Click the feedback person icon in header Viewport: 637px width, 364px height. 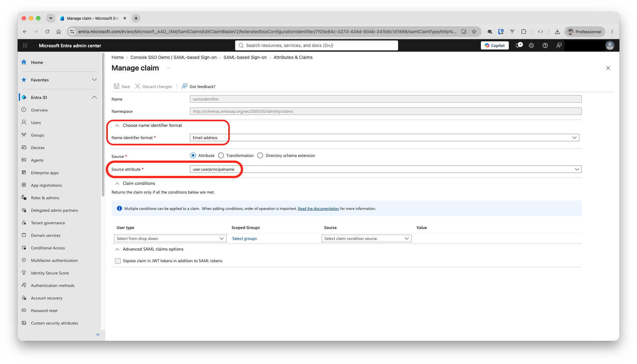pos(559,45)
